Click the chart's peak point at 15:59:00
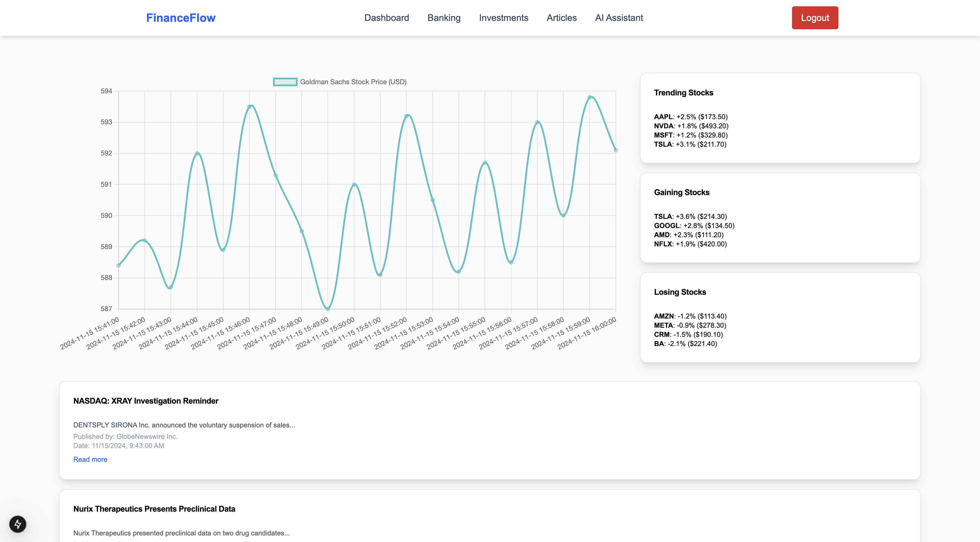The image size is (980, 542). point(590,97)
